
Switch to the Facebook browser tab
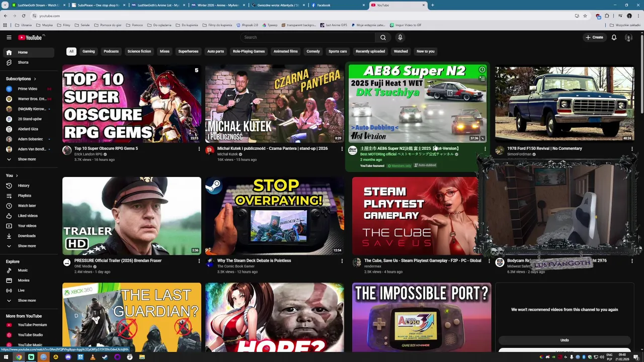click(x=337, y=5)
